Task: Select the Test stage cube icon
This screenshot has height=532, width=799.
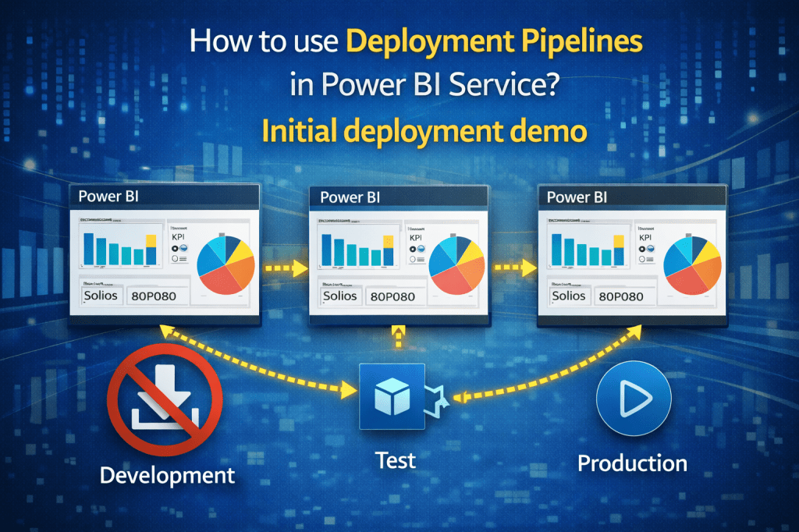Action: coord(392,398)
